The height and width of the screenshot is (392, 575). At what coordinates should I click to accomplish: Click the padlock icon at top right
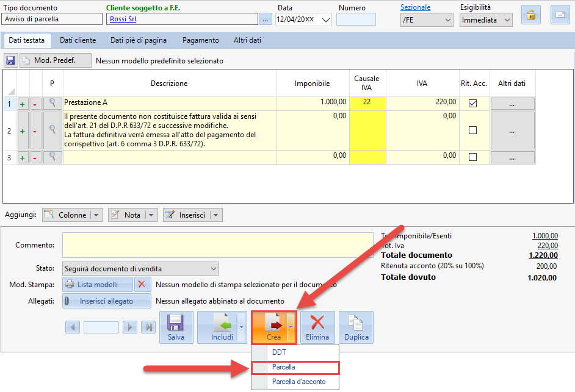[530, 15]
